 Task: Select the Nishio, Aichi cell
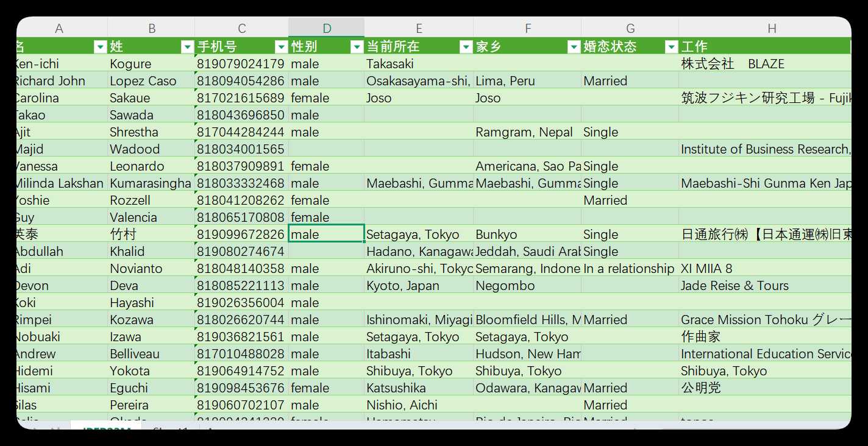pyautogui.click(x=419, y=405)
